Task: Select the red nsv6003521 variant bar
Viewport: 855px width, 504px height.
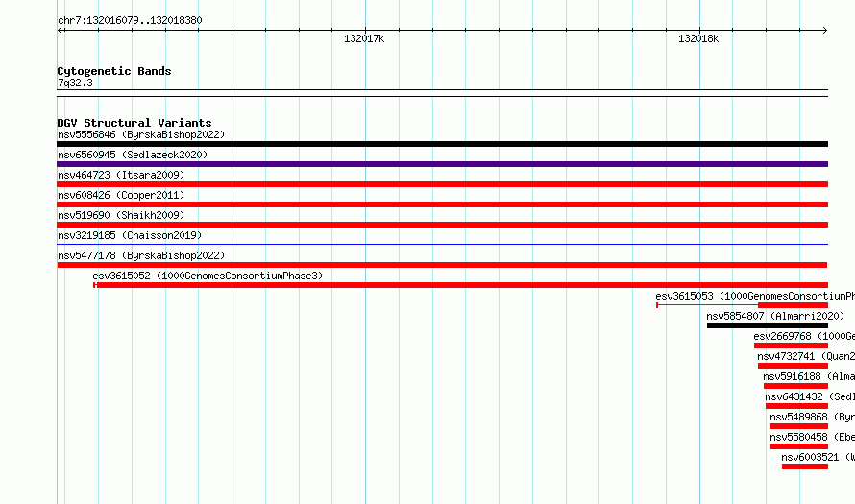Action: click(805, 467)
